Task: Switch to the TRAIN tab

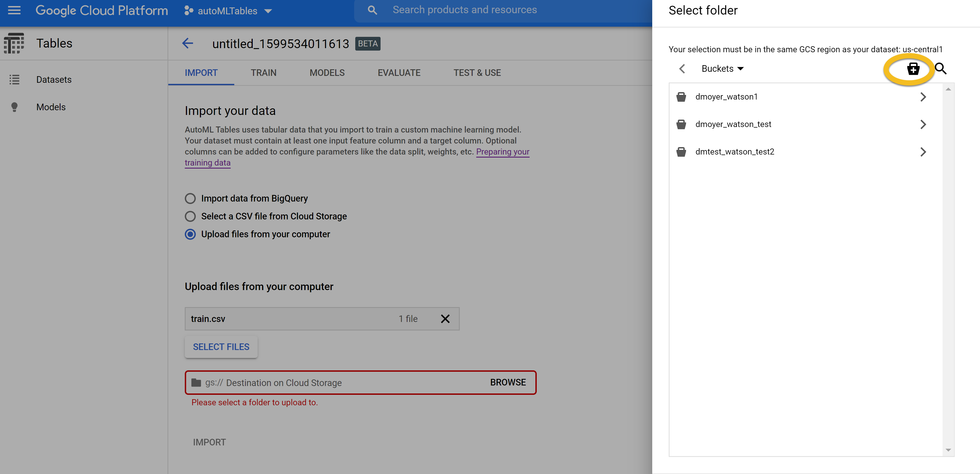Action: 263,73
